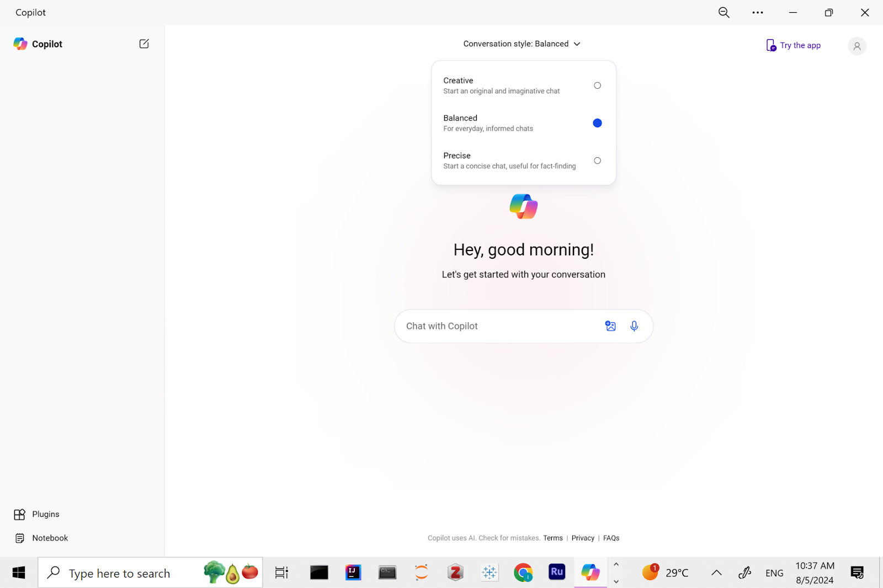Open the Windows Start menu
Image resolution: width=883 pixels, height=588 pixels.
click(19, 573)
